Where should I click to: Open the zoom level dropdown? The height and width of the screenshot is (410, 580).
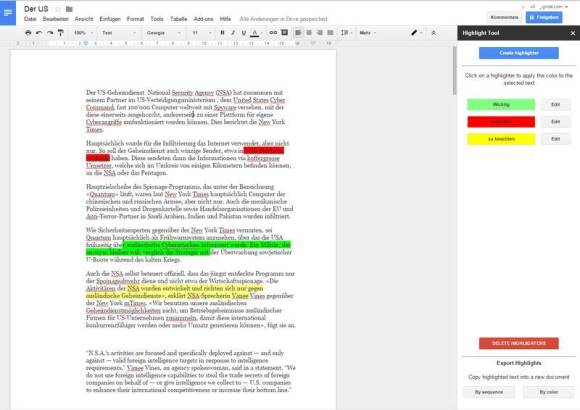tap(83, 33)
